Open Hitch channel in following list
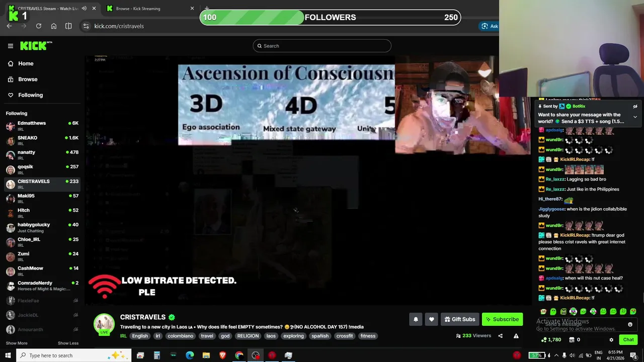This screenshot has width=644, height=362. (42, 213)
